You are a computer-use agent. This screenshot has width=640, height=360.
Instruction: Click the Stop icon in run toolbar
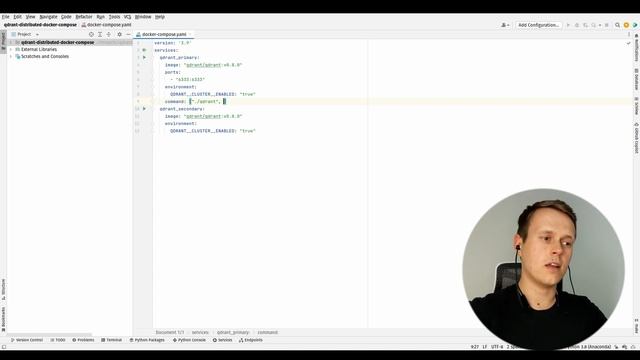click(x=607, y=25)
